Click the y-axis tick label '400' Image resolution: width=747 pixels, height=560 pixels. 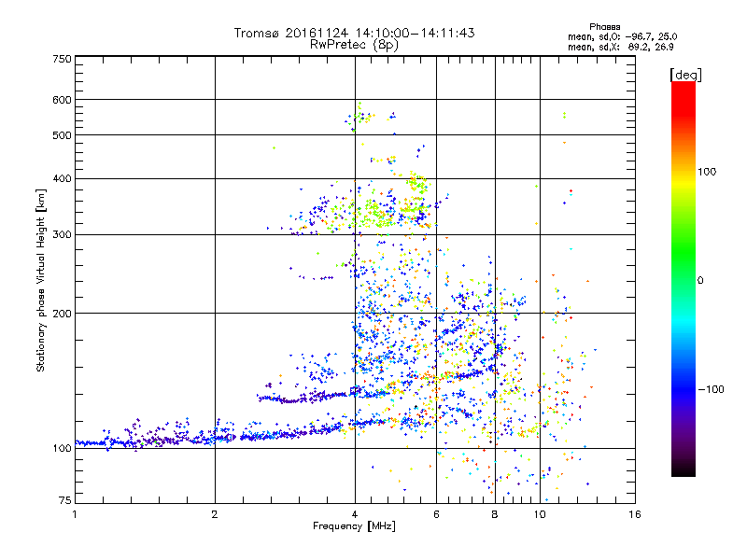tap(62, 178)
